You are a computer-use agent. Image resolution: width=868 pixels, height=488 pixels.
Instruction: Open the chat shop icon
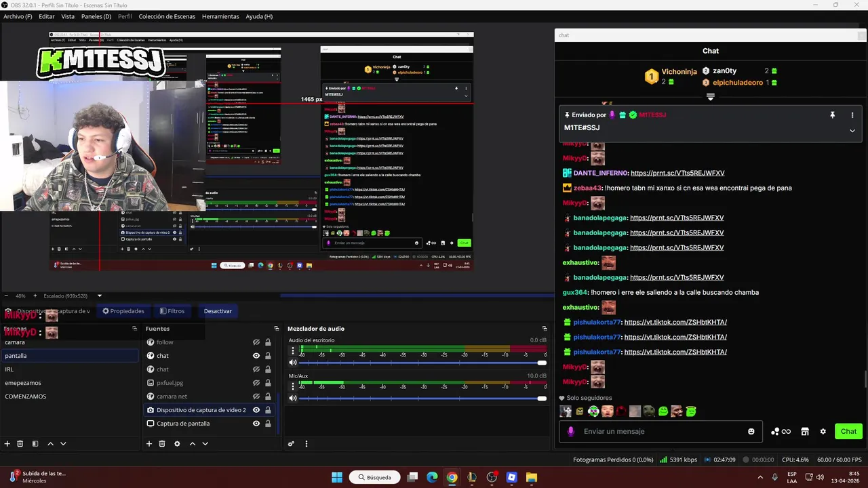click(805, 432)
